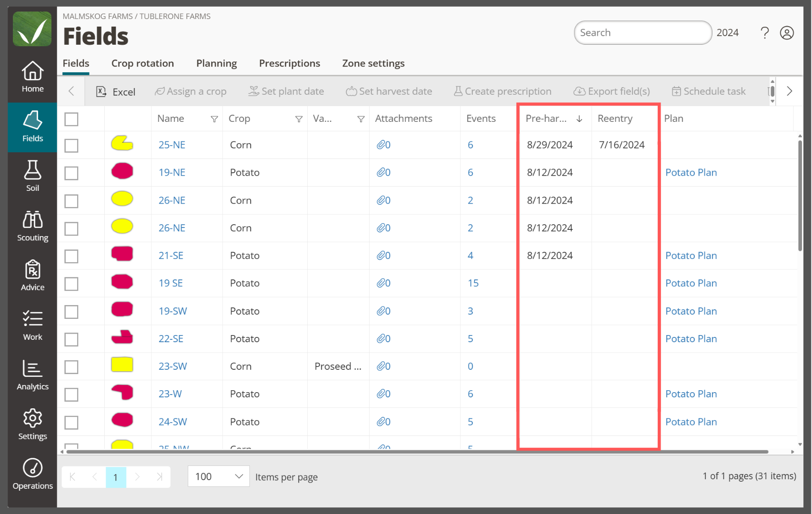Check the box for field 22-SE

(x=71, y=339)
